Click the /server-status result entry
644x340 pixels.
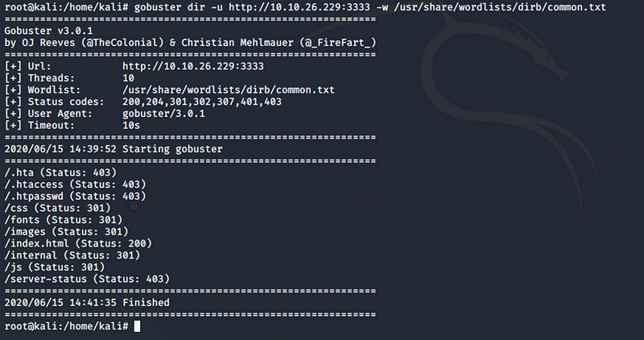click(x=87, y=279)
